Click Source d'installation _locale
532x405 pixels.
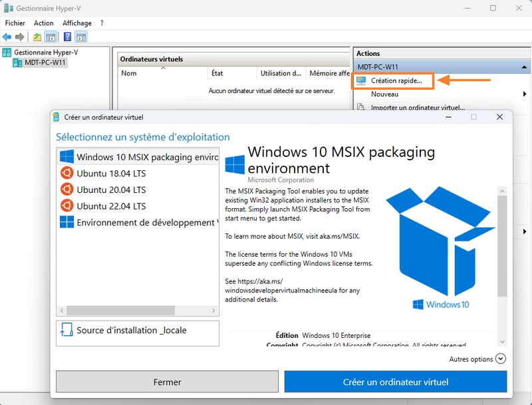coord(138,333)
